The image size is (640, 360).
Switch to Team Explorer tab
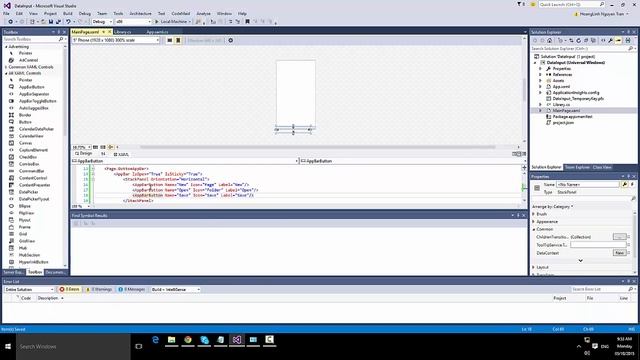[577, 167]
